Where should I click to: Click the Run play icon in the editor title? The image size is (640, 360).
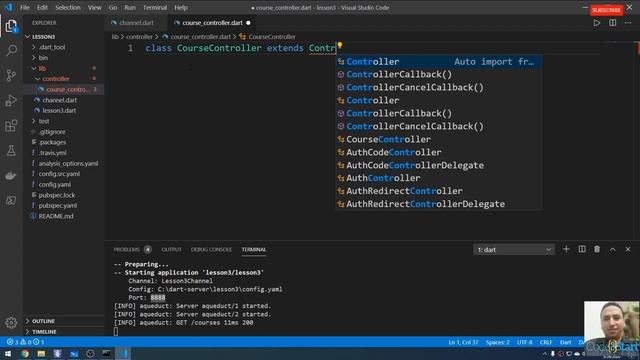pyautogui.click(x=597, y=23)
